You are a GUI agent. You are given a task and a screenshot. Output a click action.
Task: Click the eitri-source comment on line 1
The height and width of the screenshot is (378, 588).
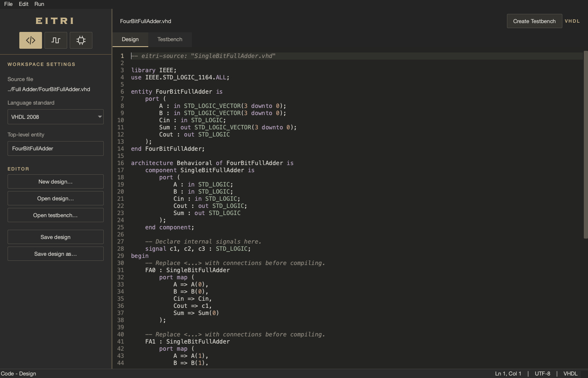click(x=203, y=56)
